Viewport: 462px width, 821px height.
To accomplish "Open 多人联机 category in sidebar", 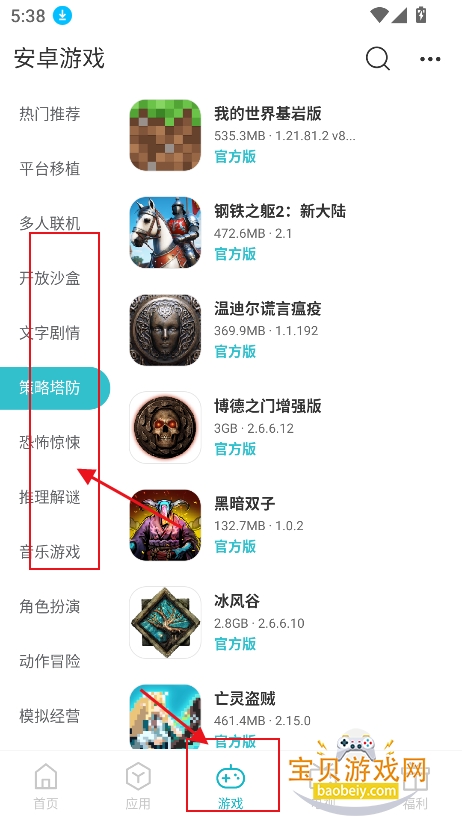I will click(50, 223).
